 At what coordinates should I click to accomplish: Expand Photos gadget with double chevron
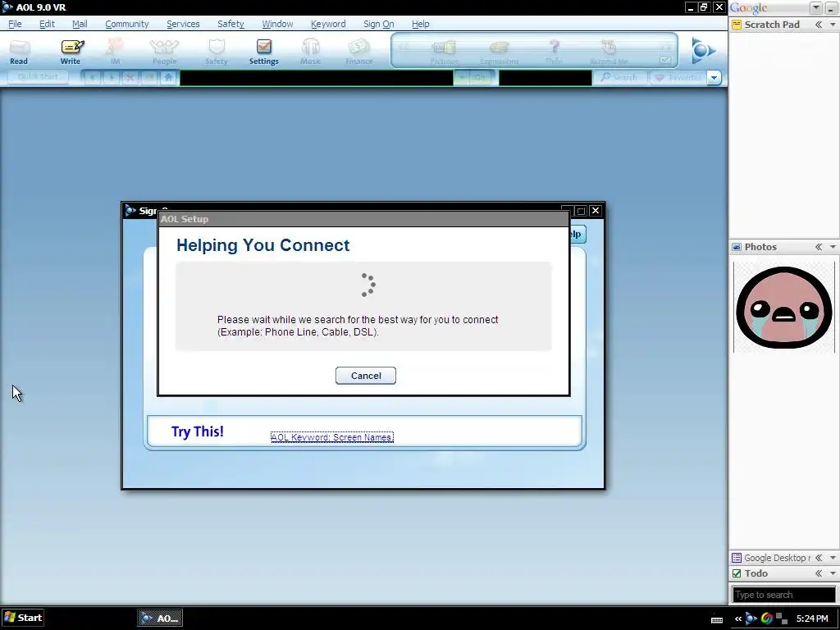819,247
